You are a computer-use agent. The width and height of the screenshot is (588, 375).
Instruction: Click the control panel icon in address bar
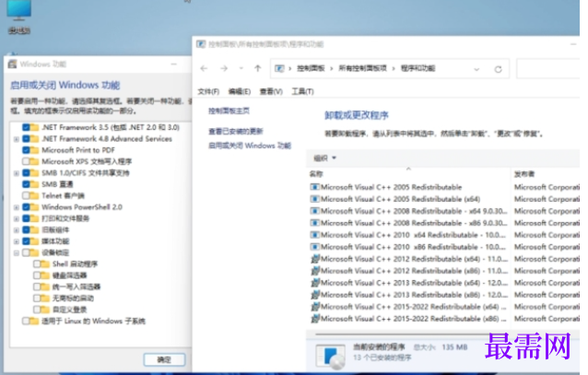pyautogui.click(x=279, y=68)
